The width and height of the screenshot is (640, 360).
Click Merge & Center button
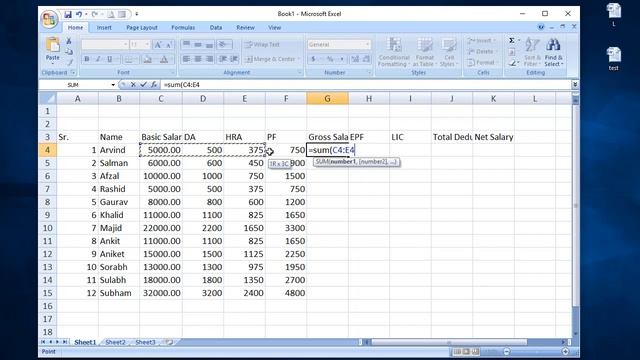(x=273, y=59)
